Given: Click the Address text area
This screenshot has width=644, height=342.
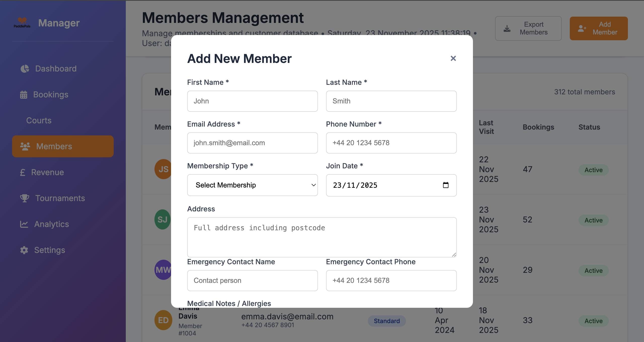Looking at the screenshot, I should tap(322, 237).
